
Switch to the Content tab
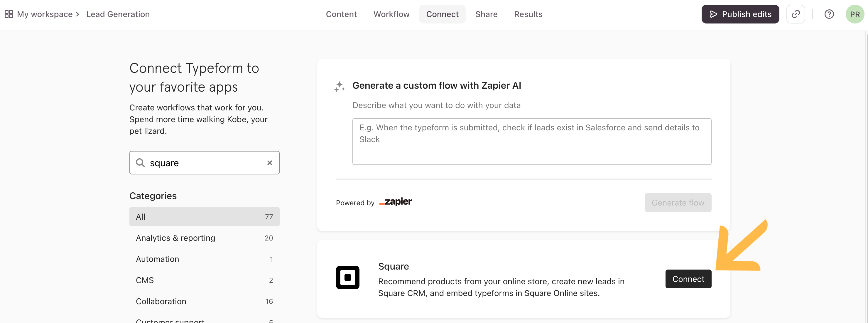[x=341, y=14]
